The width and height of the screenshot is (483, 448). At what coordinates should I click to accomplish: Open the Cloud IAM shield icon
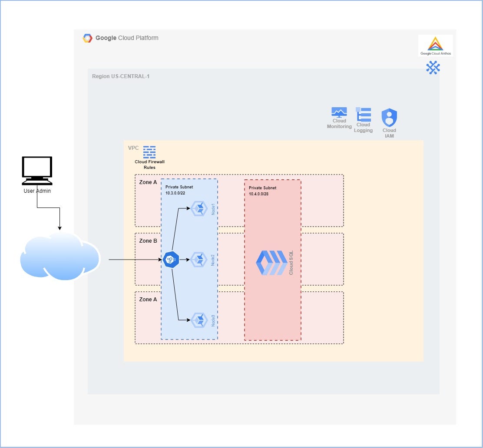tap(389, 116)
